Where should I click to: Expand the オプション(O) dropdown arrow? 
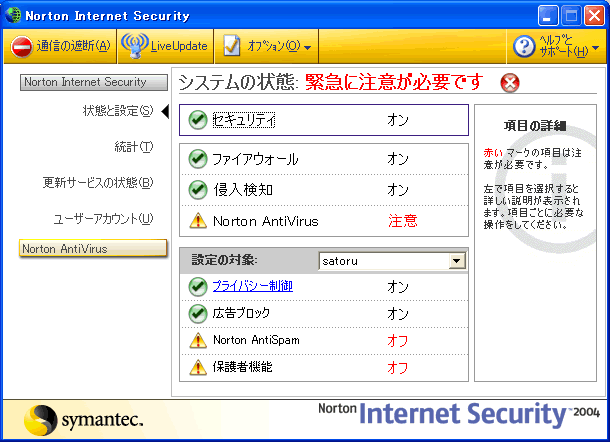308,47
